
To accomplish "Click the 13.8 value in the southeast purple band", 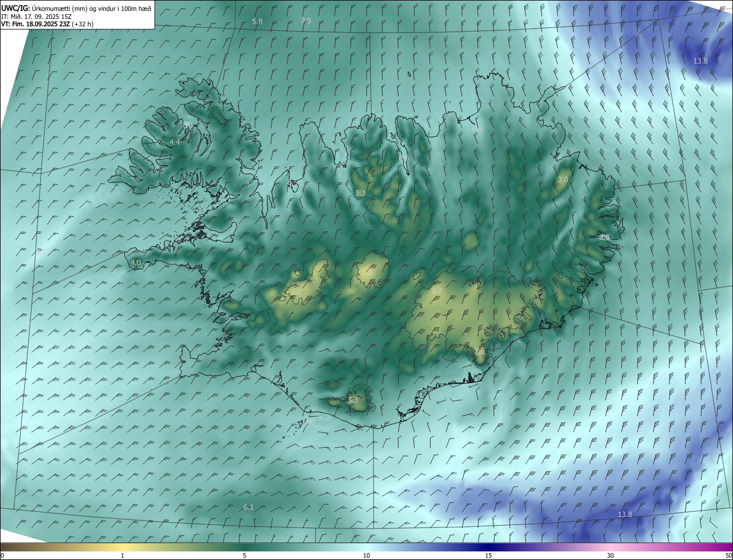I will [625, 515].
